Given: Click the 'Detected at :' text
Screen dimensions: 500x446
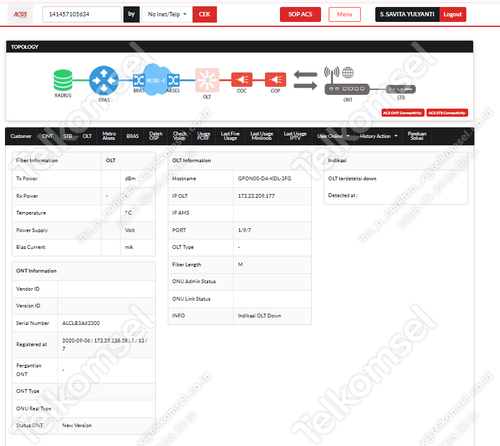Looking at the screenshot, I should point(343,195).
